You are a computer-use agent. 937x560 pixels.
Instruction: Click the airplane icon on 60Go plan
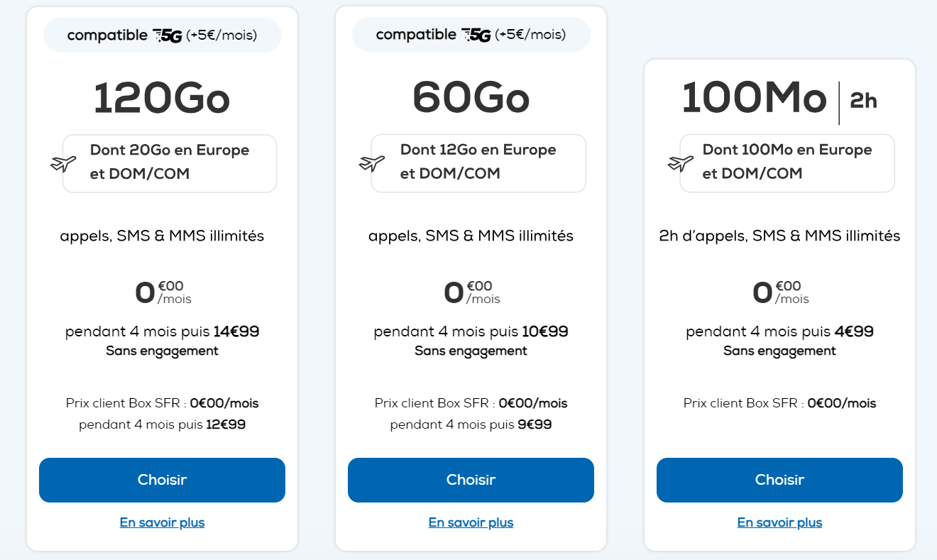pyautogui.click(x=372, y=163)
